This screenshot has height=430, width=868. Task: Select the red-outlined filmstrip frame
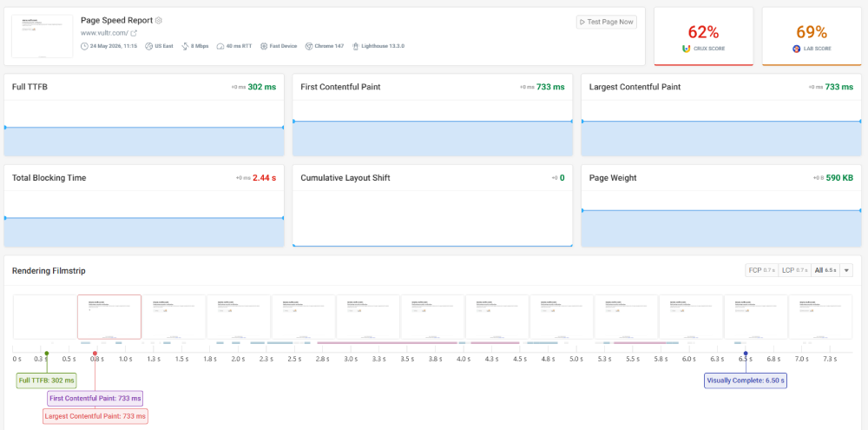109,316
